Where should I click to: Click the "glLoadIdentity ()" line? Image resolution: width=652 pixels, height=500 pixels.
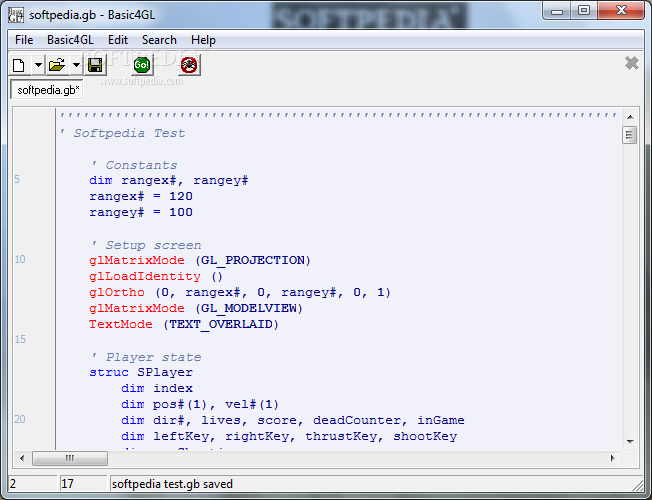coord(156,277)
